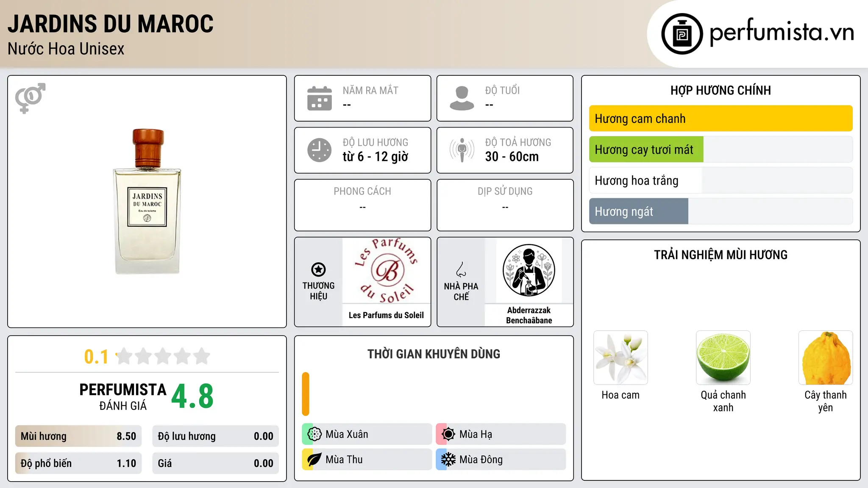Click the Độ tuổi label

tap(502, 90)
